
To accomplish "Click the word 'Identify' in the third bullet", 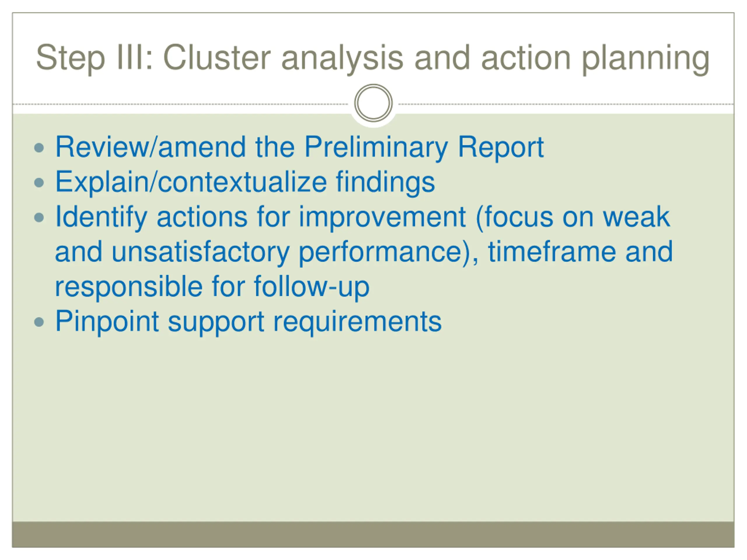I will pos(101,217).
